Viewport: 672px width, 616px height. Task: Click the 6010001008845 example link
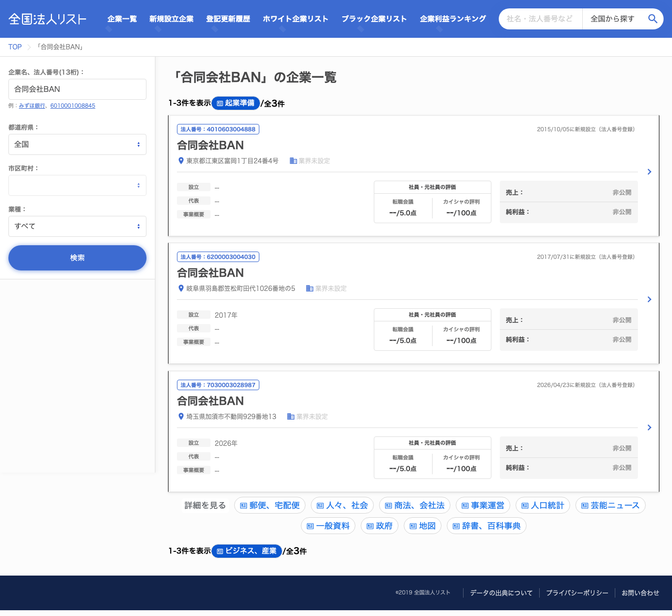pyautogui.click(x=73, y=106)
